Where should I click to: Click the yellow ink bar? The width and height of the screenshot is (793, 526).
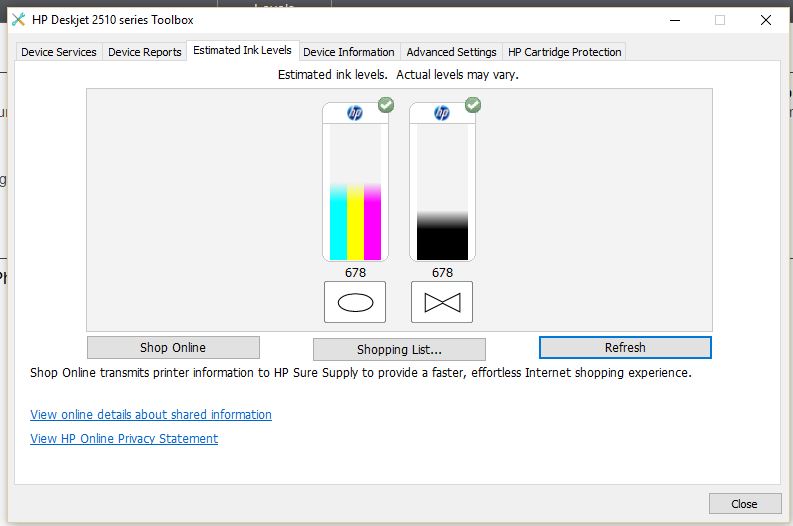[x=355, y=222]
